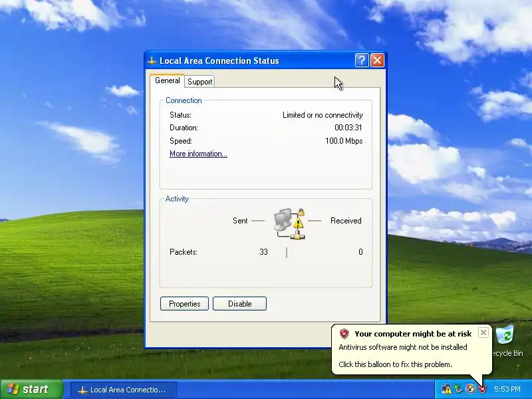Click the taskbar clock showing 5:53 PM
Screen dimensions: 532x399
(507, 389)
